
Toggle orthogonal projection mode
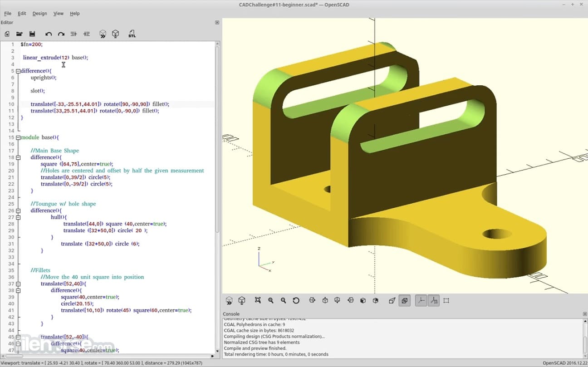pyautogui.click(x=404, y=300)
